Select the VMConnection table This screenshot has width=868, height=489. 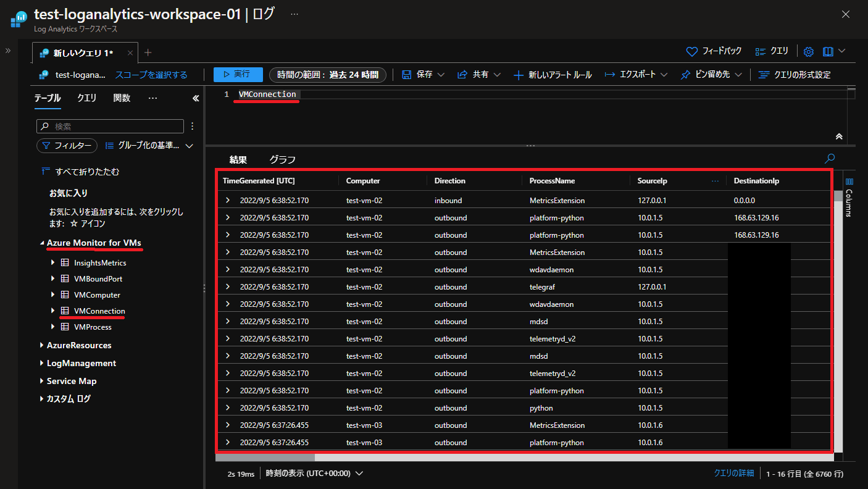[x=99, y=311]
